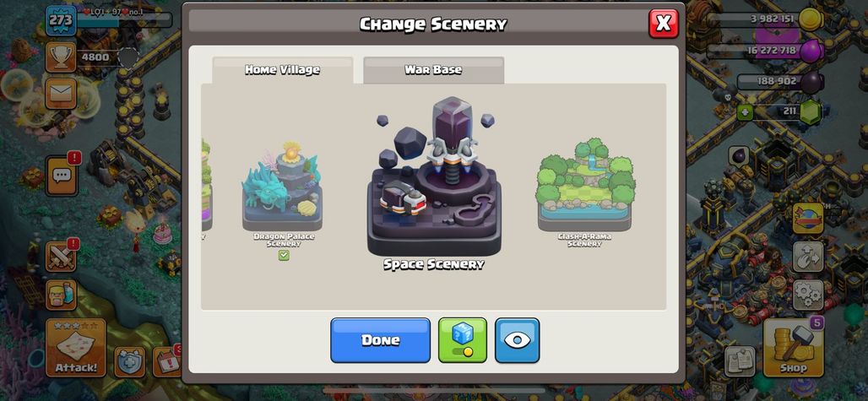Open the crossed swords clan war icon

point(61,257)
